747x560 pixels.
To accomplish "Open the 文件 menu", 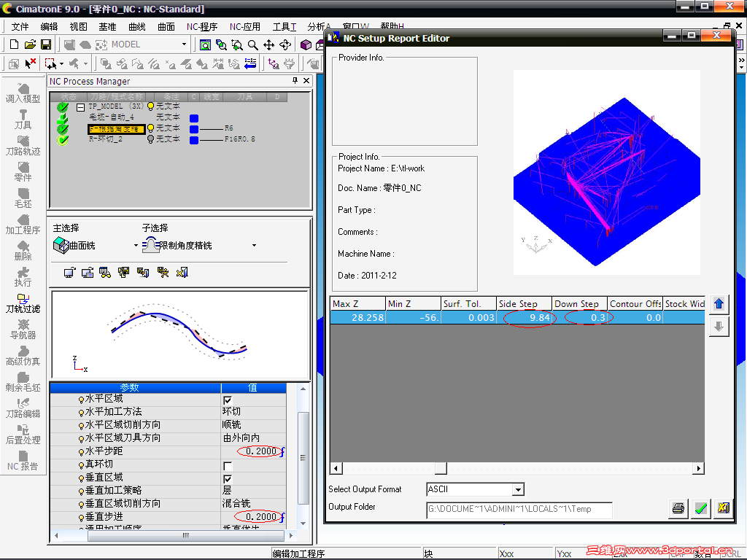I will pyautogui.click(x=20, y=27).
